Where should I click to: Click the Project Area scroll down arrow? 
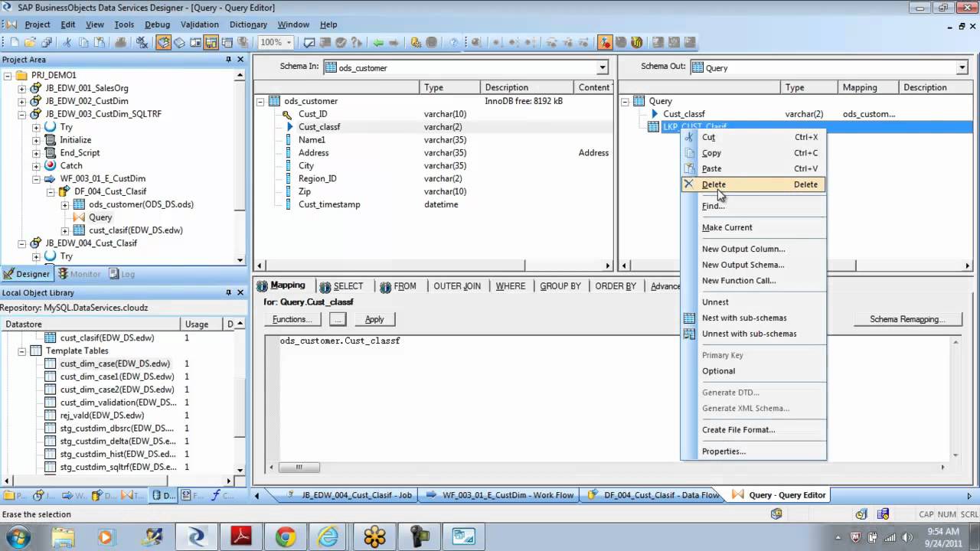[x=240, y=260]
